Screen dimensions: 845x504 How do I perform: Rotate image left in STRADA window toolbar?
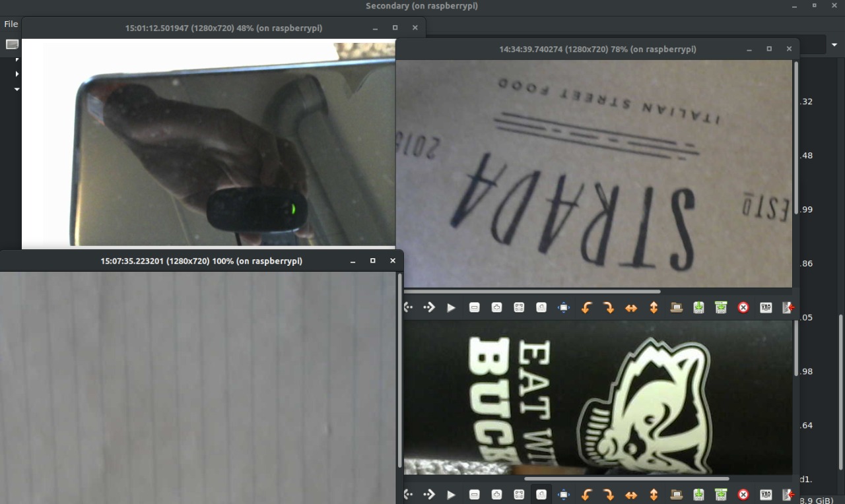(586, 307)
